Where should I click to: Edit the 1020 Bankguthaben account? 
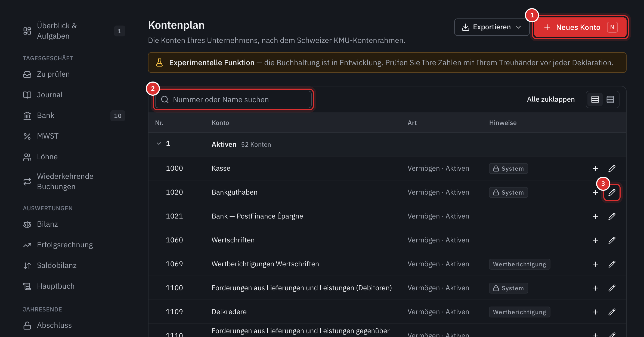(612, 192)
